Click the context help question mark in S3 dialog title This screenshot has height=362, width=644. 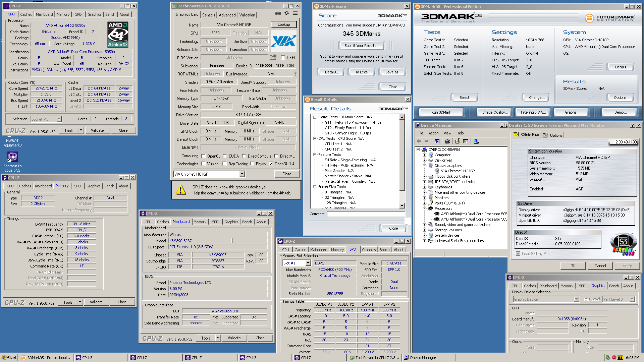[632, 125]
